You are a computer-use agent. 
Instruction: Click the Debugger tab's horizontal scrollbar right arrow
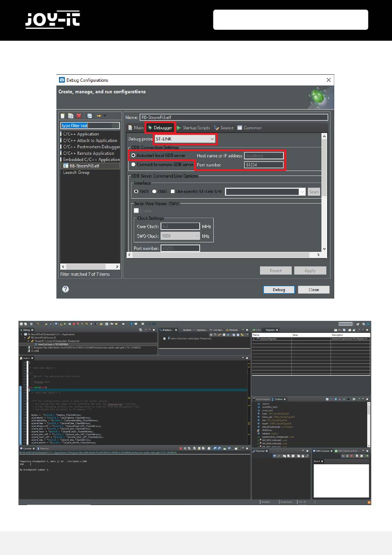[318, 255]
